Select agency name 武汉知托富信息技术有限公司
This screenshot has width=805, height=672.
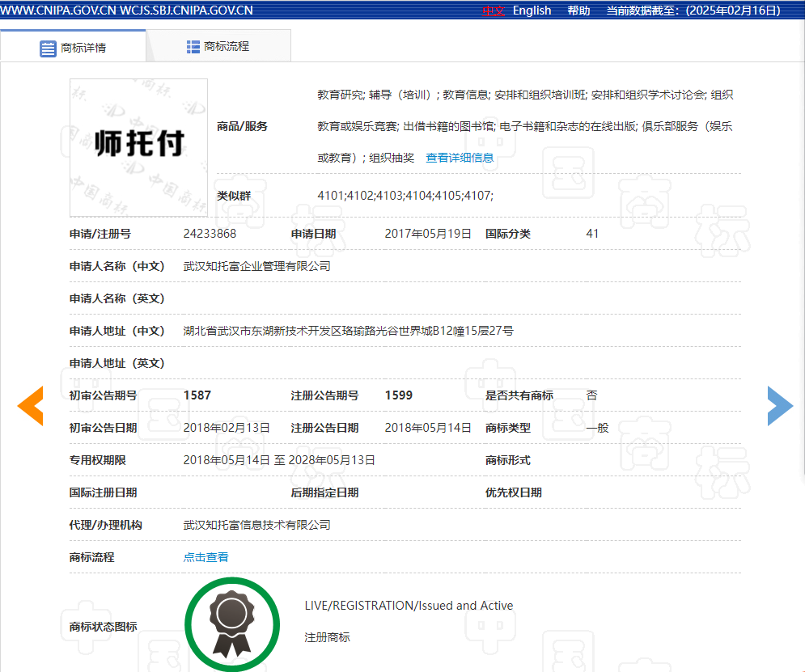pos(256,525)
